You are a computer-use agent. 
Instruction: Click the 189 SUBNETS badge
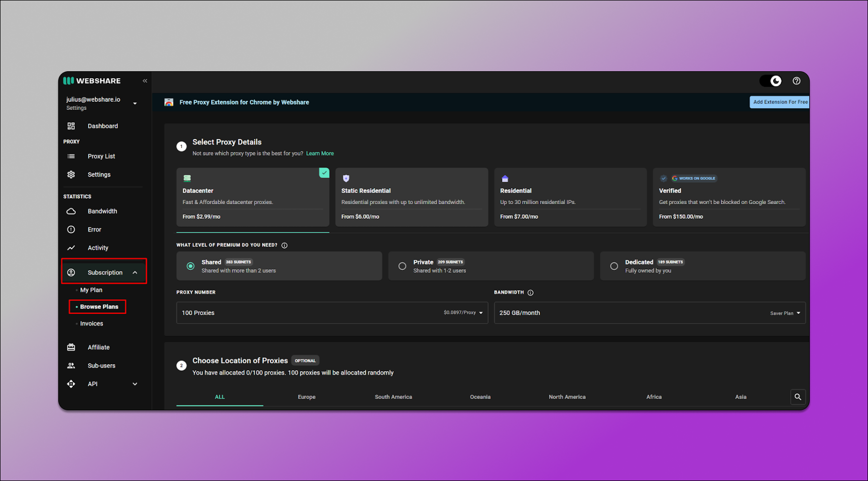pyautogui.click(x=670, y=262)
